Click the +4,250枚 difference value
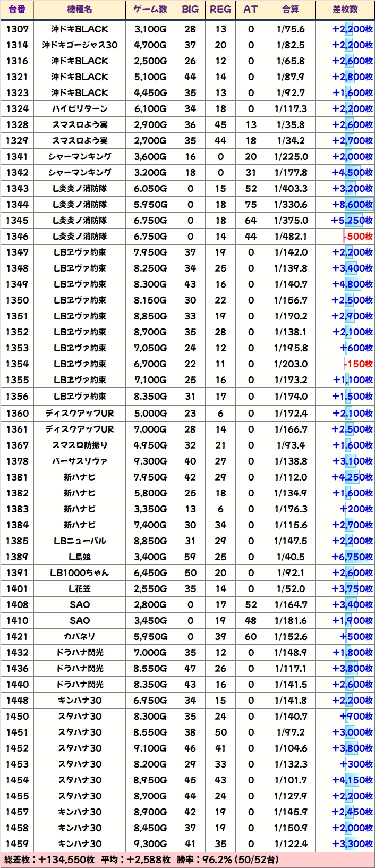This screenshot has height=868, width=375. click(352, 477)
